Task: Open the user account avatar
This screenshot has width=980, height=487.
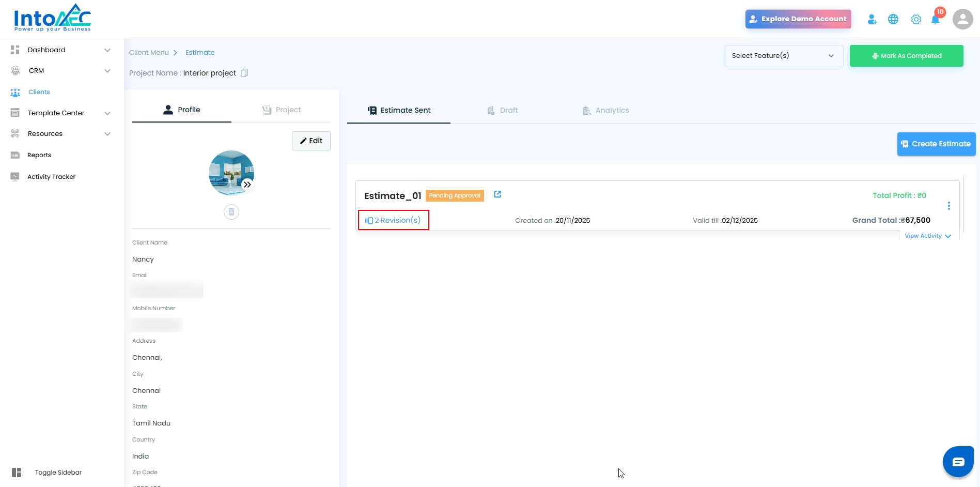Action: coord(962,19)
